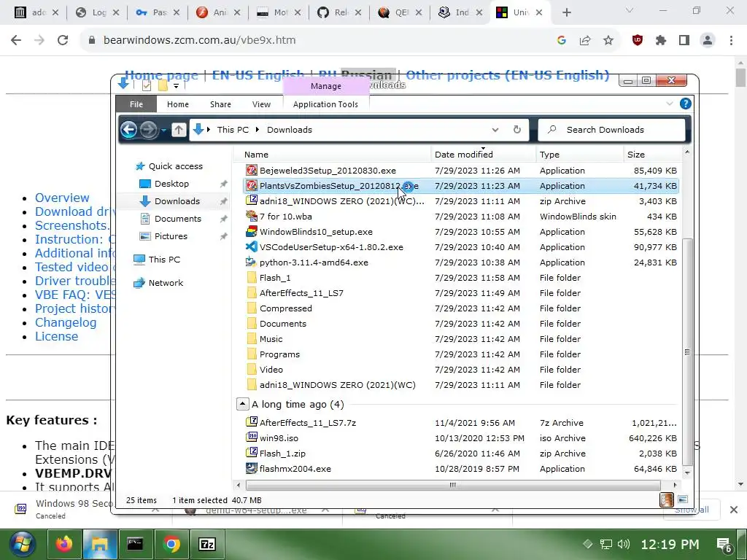
Task: Sort by the Date modified column header
Action: coord(483,155)
